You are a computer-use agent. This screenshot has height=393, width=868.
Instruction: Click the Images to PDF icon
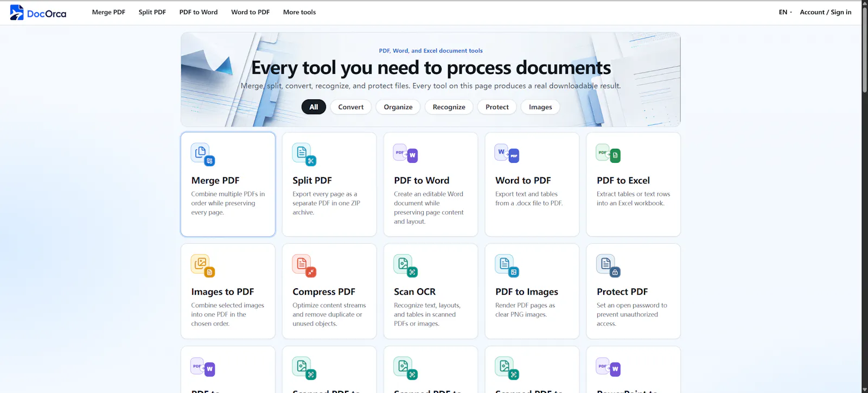(203, 266)
